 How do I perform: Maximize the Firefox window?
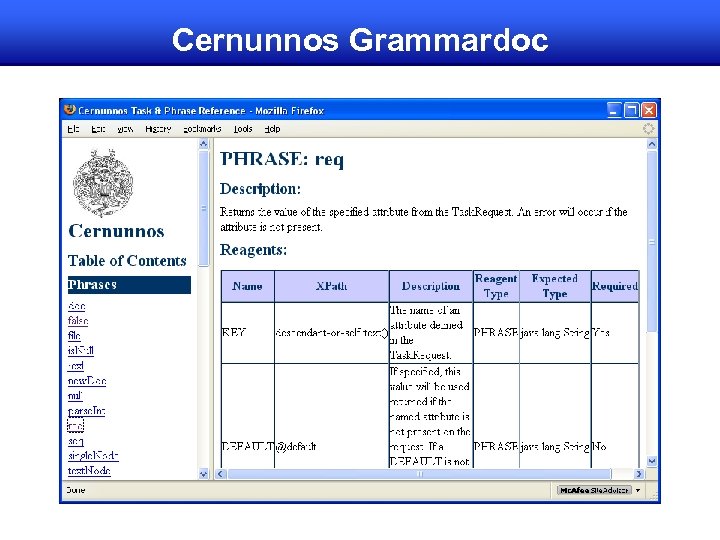click(x=631, y=110)
